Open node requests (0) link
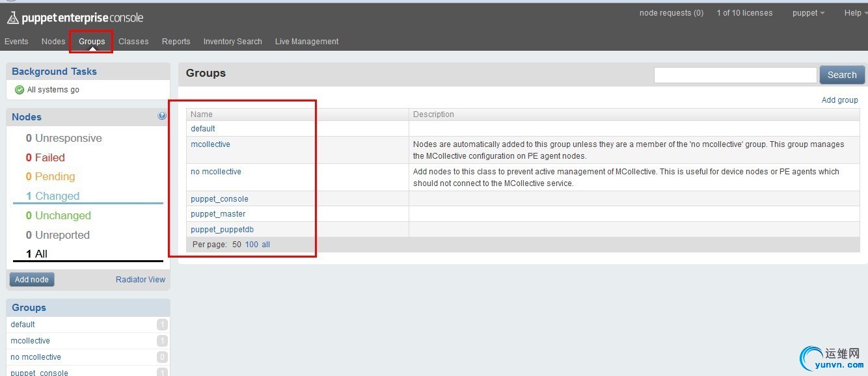Viewport: 868px width, 376px height. click(x=671, y=13)
